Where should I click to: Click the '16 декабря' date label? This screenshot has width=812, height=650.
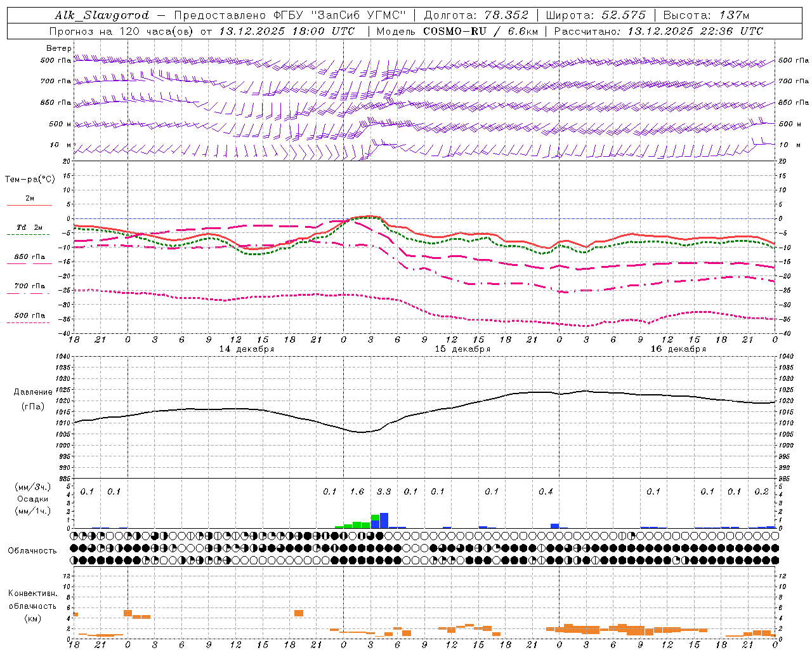pyautogui.click(x=678, y=349)
